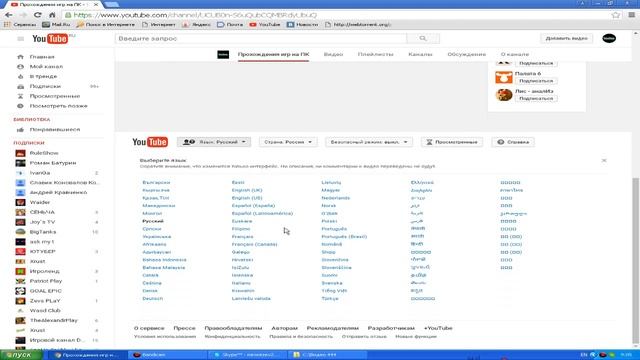Click the search magnifier button
Screen dimensions: 640x360
point(423,38)
